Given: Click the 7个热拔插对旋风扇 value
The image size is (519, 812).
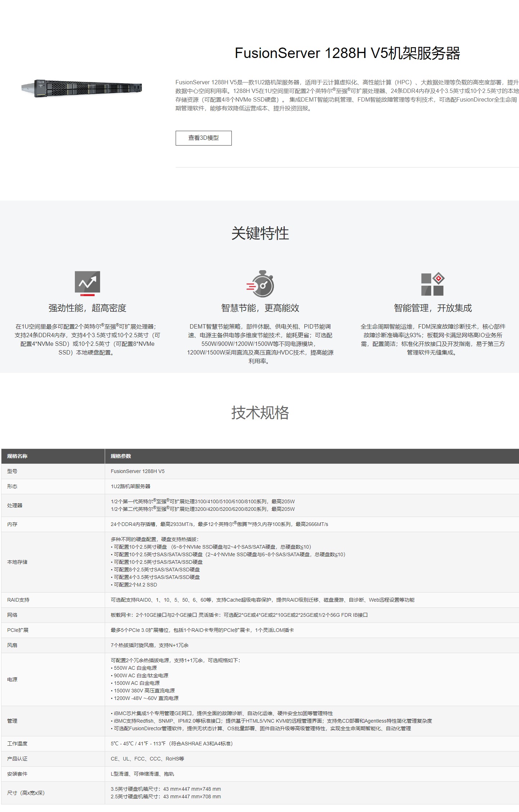Looking at the screenshot, I should pos(150,645).
